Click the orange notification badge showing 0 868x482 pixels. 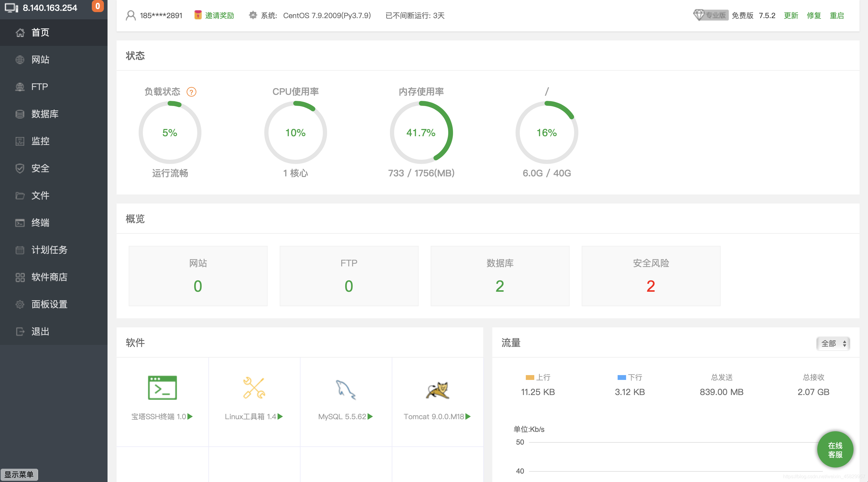pos(98,6)
